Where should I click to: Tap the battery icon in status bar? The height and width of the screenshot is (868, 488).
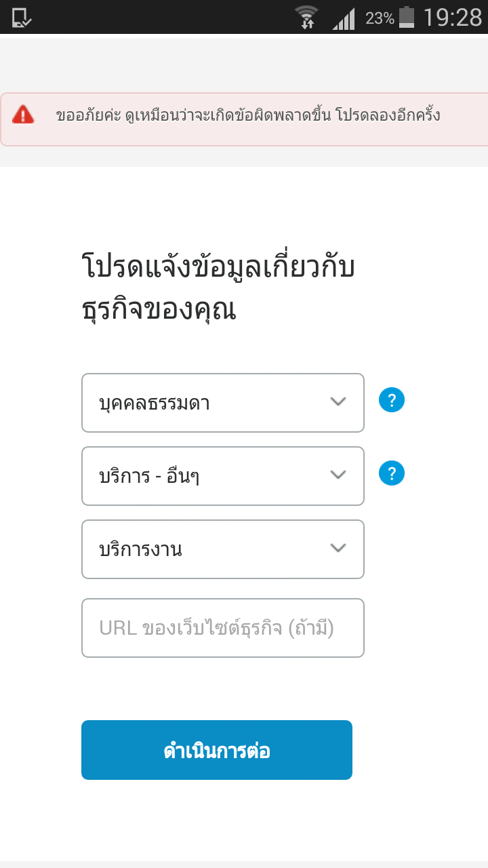(x=407, y=17)
